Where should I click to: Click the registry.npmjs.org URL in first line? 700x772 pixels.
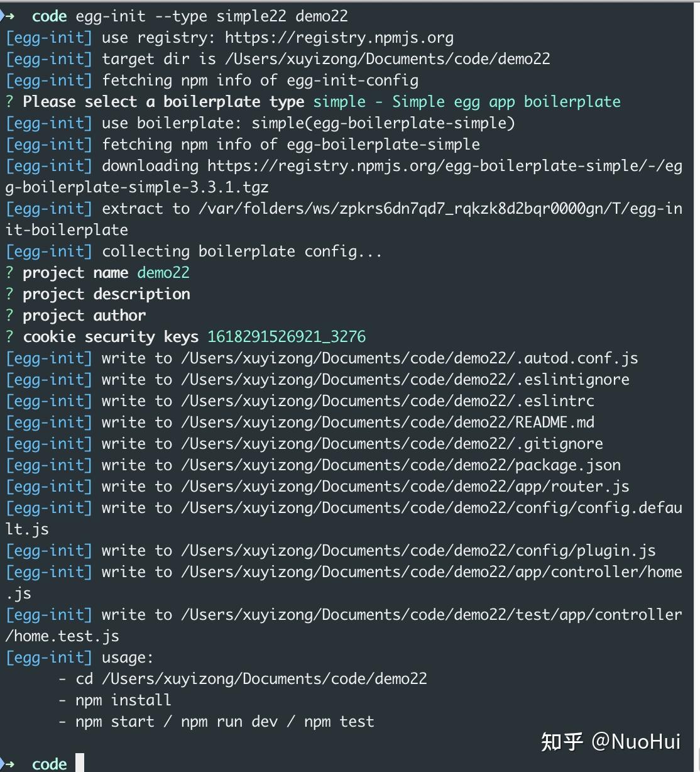coord(339,38)
